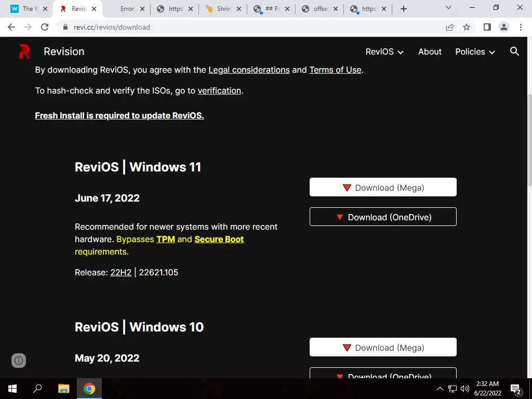
Task: Open the Terms of Use link
Action: pyautogui.click(x=335, y=70)
